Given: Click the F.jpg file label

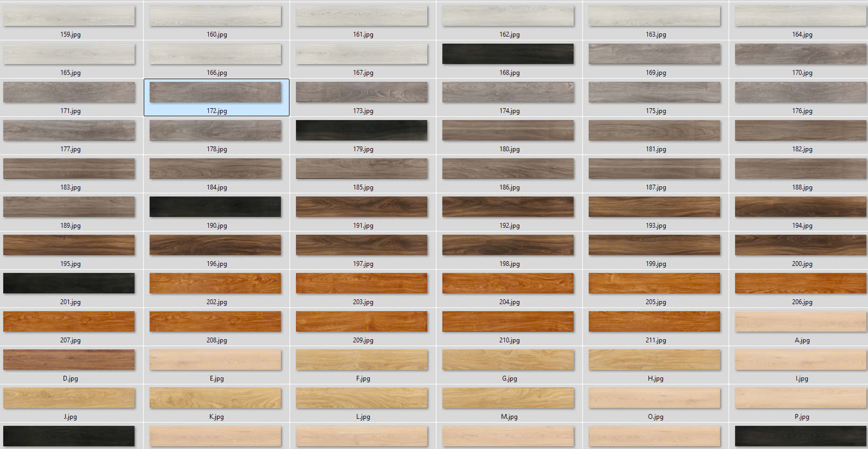Looking at the screenshot, I should (363, 378).
